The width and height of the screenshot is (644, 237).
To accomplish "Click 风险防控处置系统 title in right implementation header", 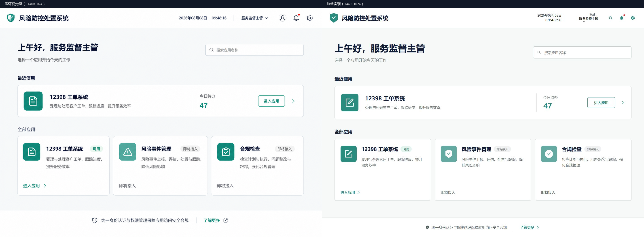I will point(365,18).
